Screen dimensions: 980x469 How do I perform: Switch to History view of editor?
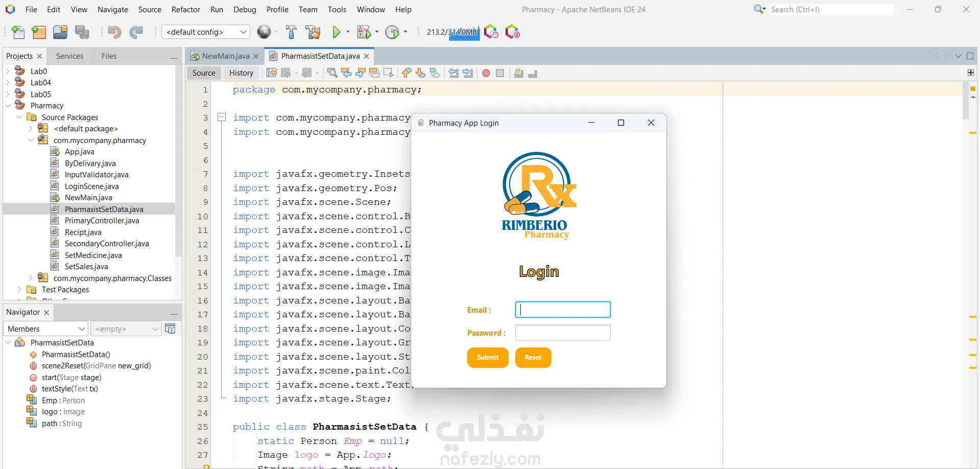[241, 73]
